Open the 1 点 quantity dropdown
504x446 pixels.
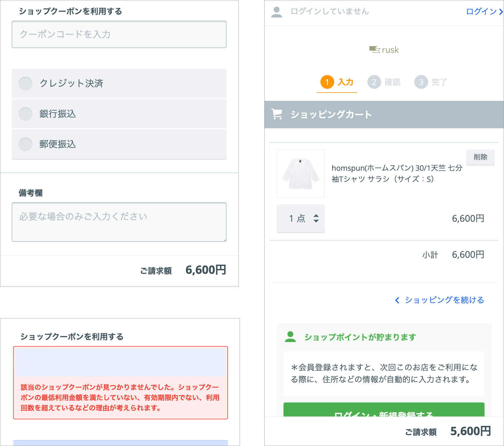pos(301,219)
